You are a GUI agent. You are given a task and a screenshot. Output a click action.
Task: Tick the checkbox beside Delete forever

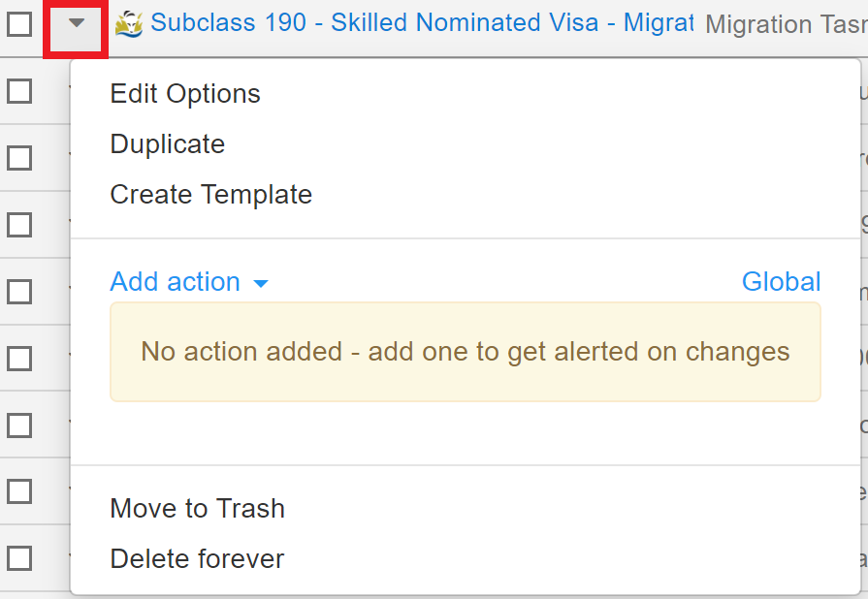[19, 558]
